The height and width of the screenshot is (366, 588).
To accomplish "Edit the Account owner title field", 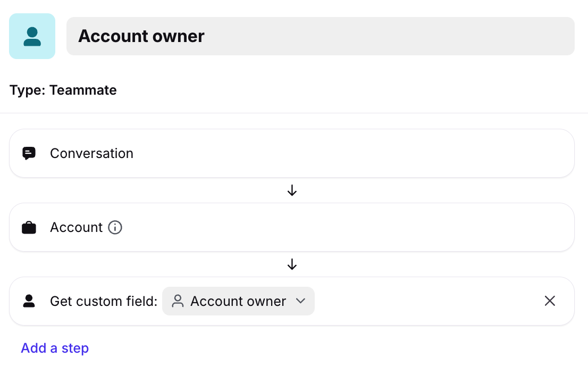I will pos(320,36).
